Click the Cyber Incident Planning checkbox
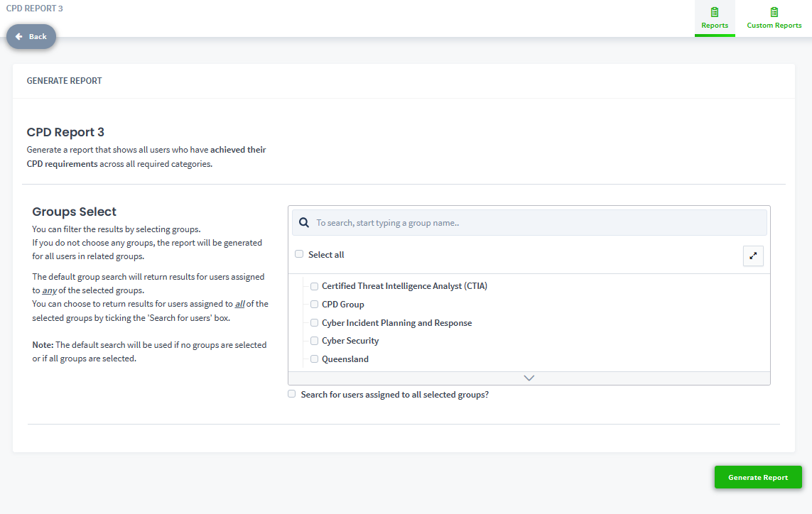 click(314, 323)
